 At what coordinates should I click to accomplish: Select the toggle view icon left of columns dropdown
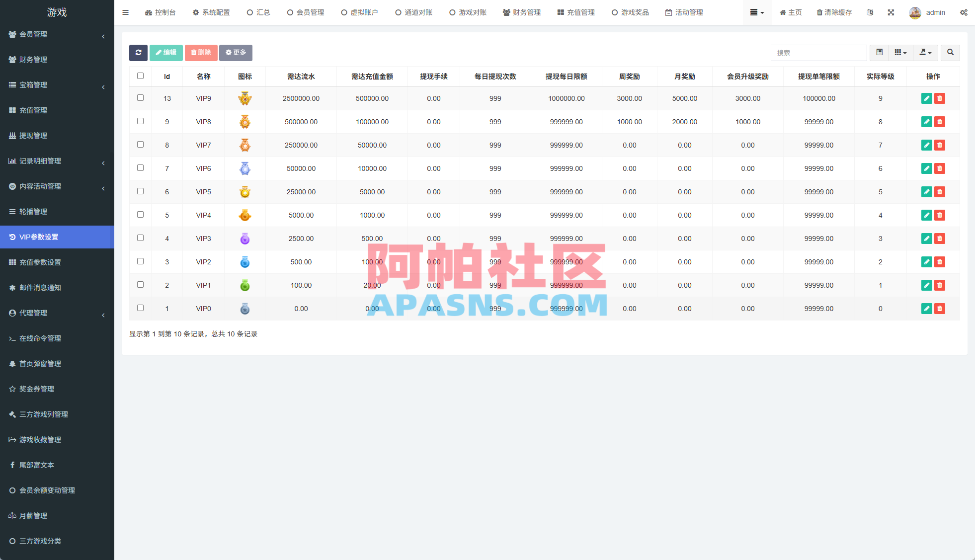point(880,53)
